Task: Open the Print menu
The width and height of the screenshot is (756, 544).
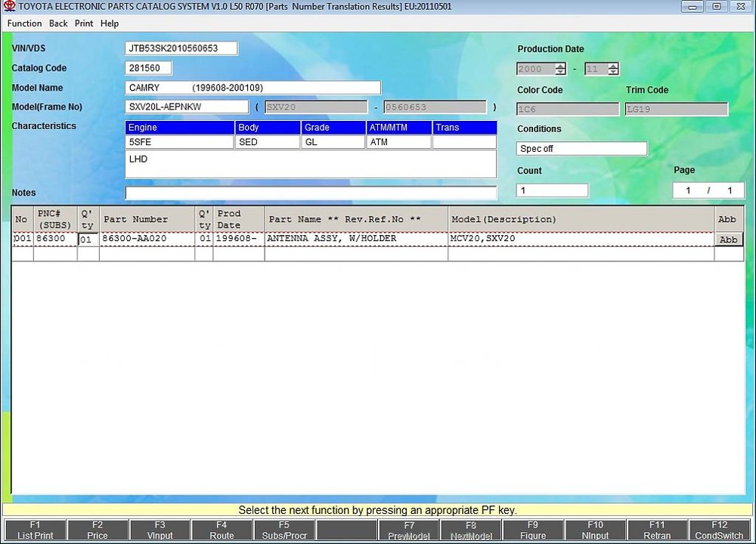Action: click(84, 23)
